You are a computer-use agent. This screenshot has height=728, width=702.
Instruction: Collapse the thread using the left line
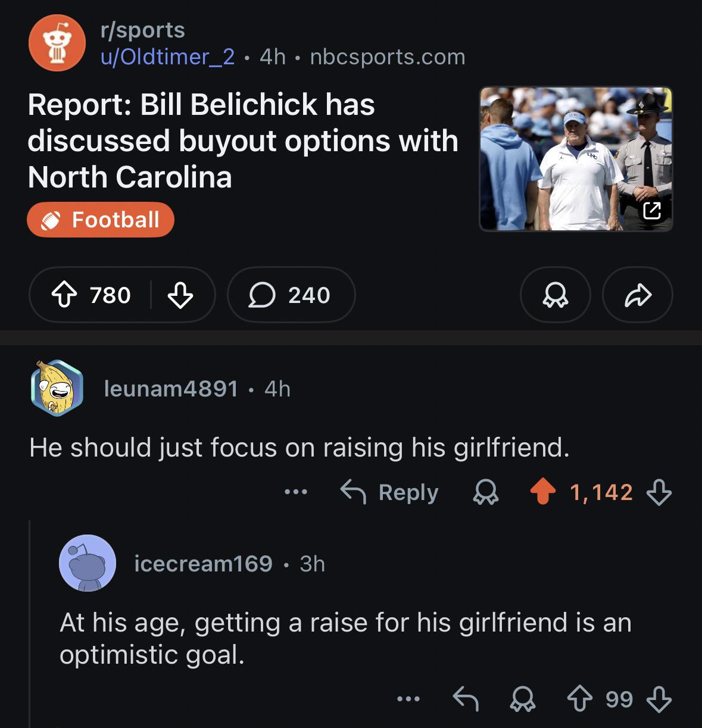point(30,625)
